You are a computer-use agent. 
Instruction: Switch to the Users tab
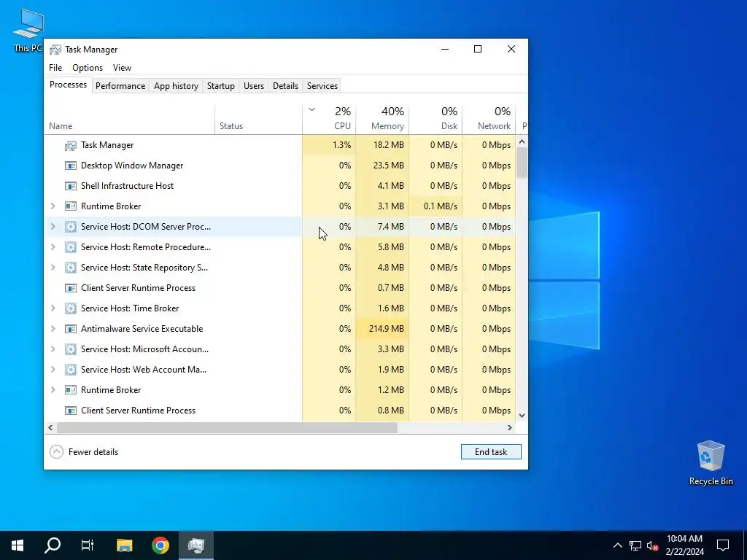(x=253, y=86)
